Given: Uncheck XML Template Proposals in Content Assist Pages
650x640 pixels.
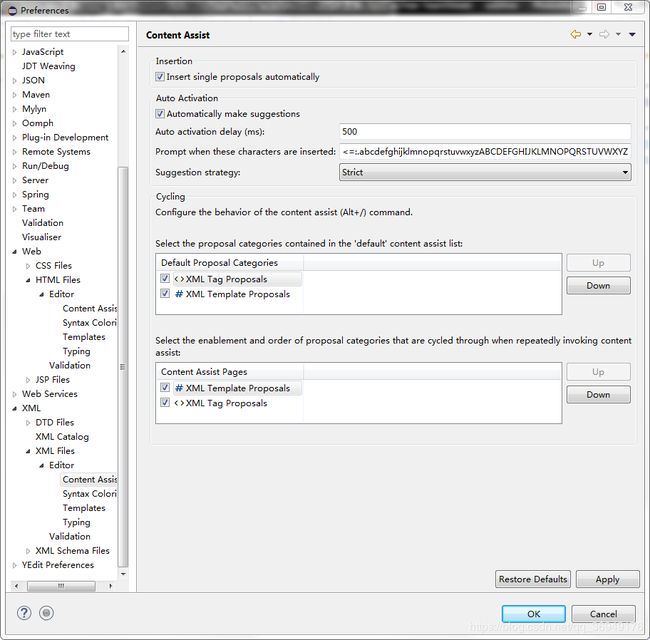Looking at the screenshot, I should pos(165,388).
